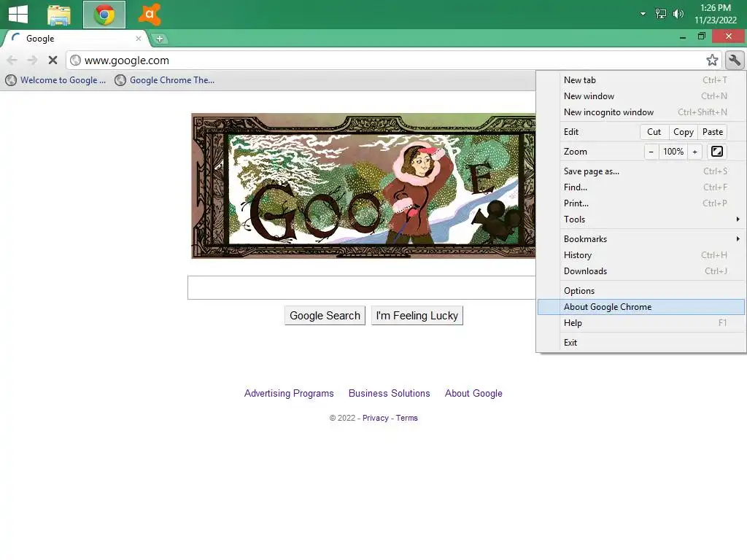Click I'm Feeling Lucky button
The height and width of the screenshot is (560, 747).
(x=417, y=316)
